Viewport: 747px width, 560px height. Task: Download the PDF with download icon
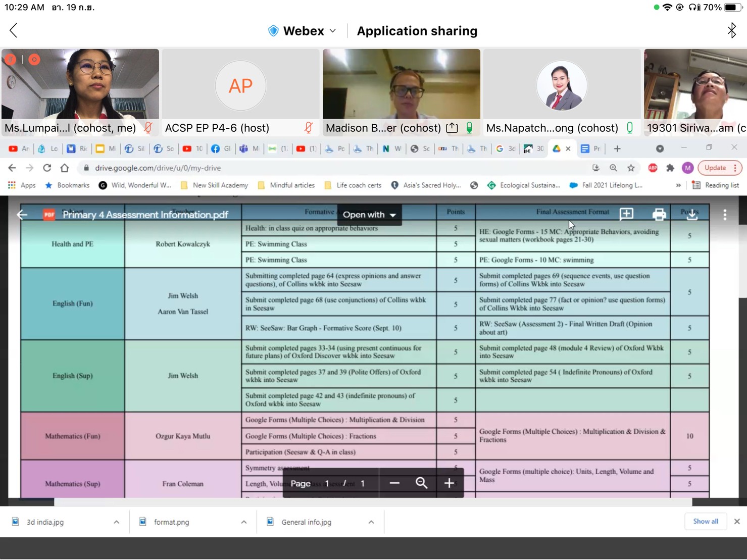point(692,215)
